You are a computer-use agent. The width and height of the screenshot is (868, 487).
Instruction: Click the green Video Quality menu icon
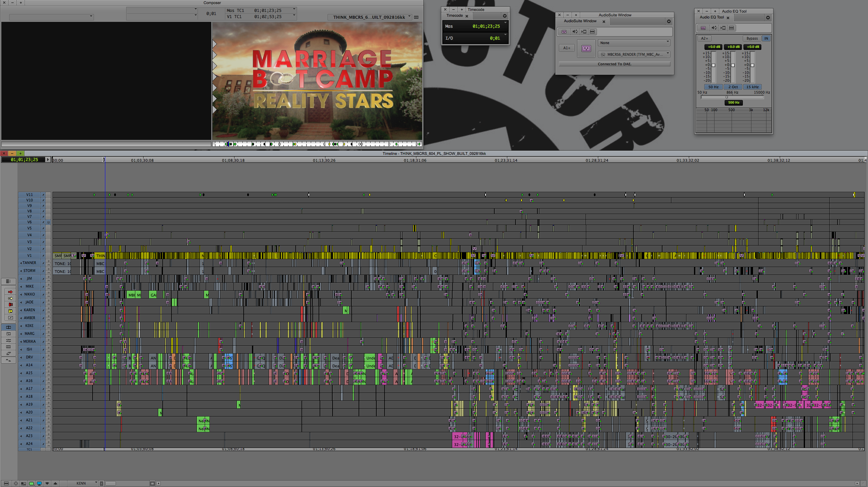(x=32, y=484)
